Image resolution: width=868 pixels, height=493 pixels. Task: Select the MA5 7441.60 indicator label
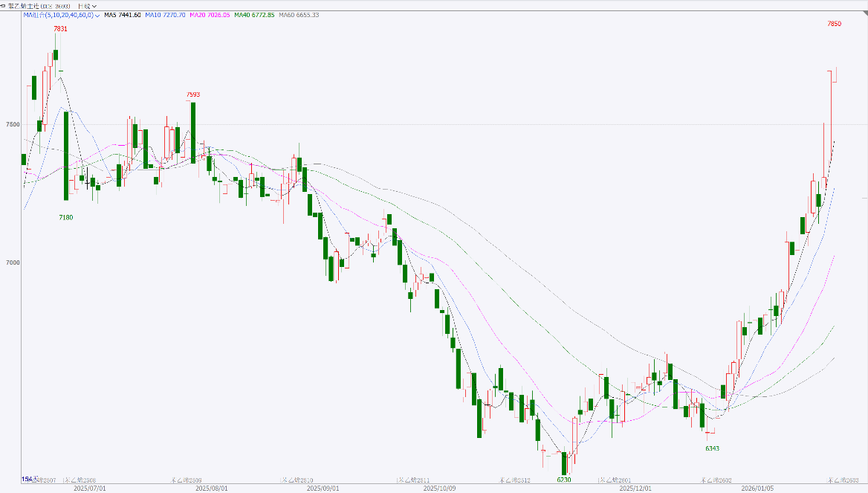tap(123, 15)
